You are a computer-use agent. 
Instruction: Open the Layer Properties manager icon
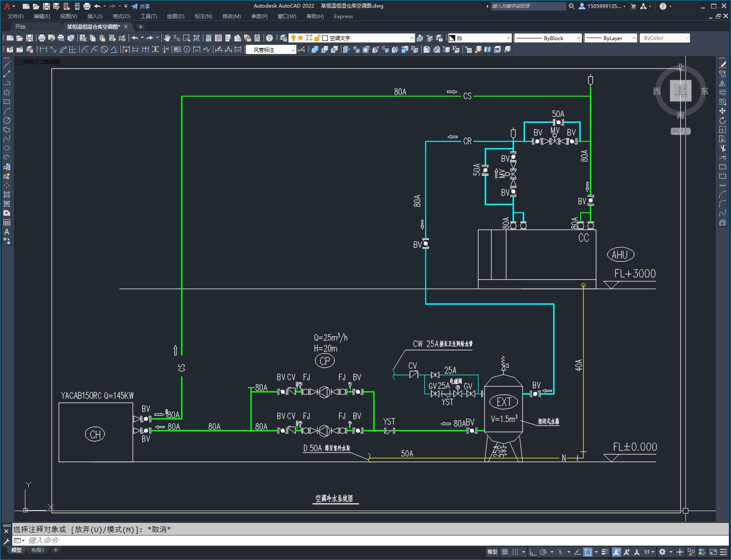[x=283, y=38]
